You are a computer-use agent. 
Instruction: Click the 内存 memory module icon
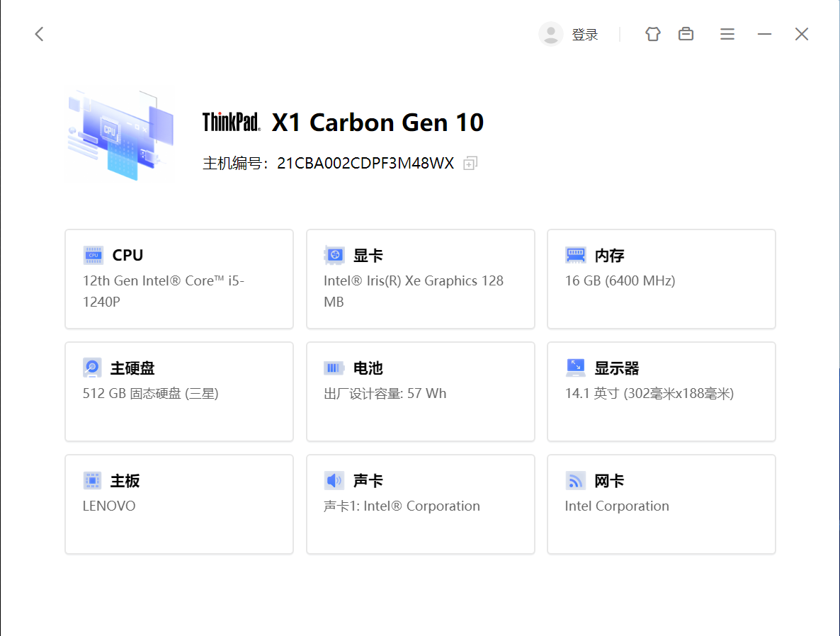575,255
